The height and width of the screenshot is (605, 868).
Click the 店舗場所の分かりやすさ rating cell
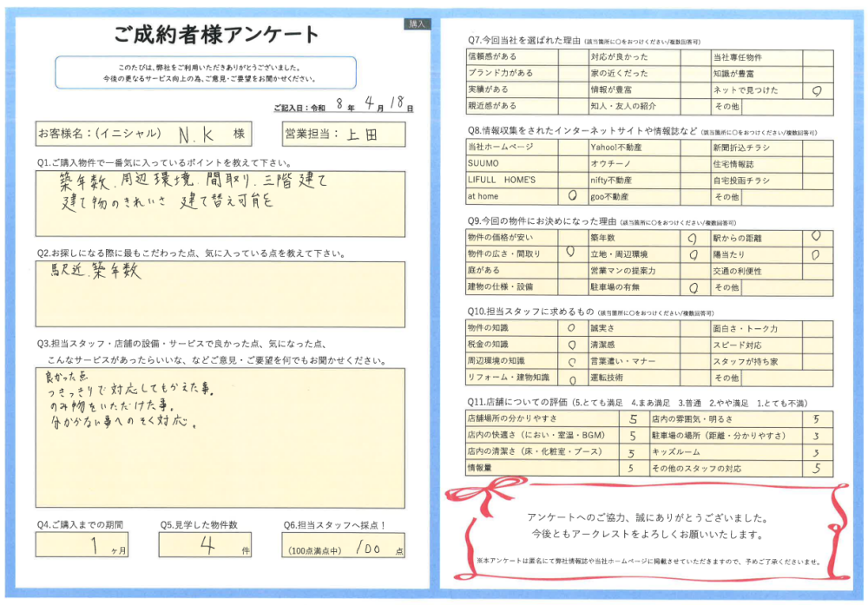coord(631,419)
